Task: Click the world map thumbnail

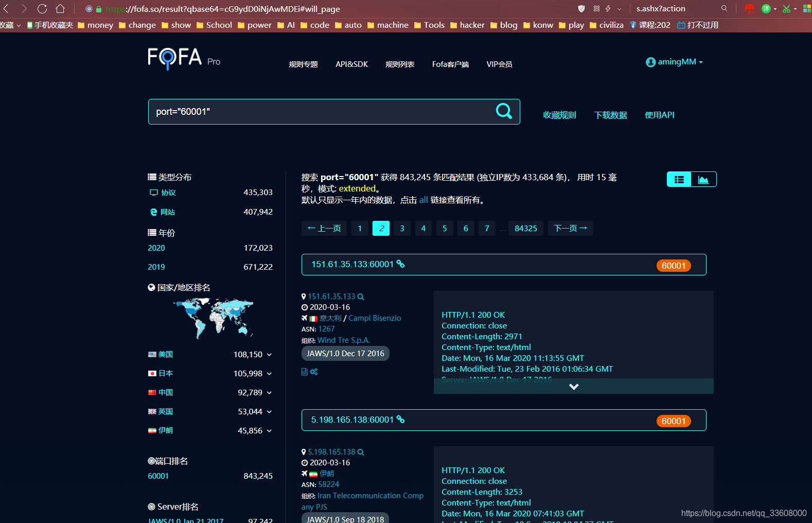Action: 214,318
